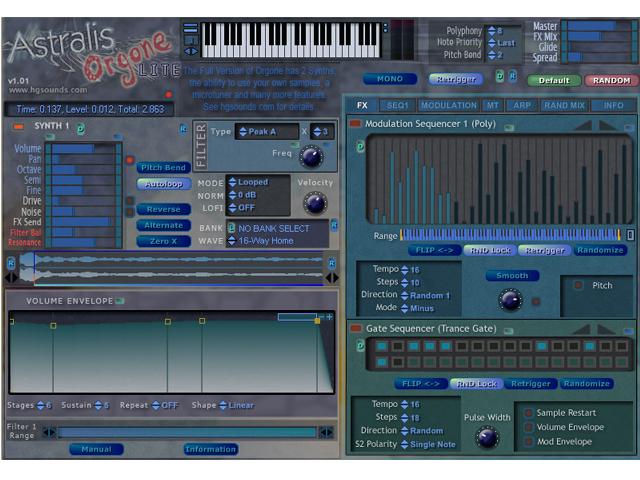Toggle the Synth 1 power indicator
The width and height of the screenshot is (640, 480).
(18, 127)
